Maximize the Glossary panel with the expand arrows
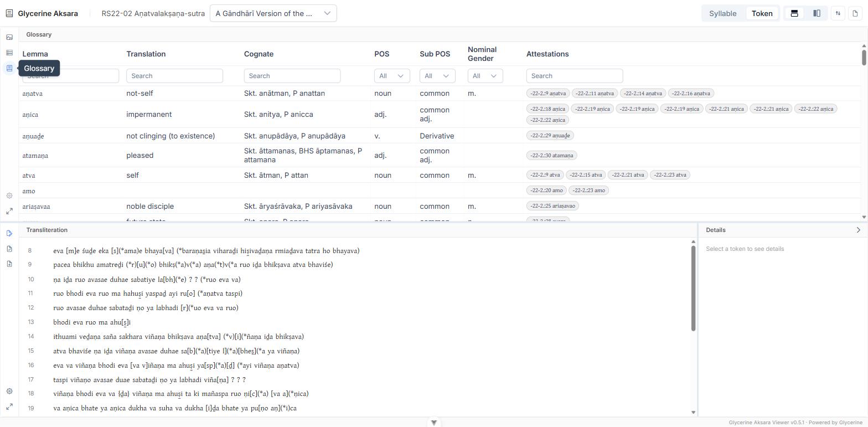Viewport: 868px width, 427px height. click(x=9, y=211)
